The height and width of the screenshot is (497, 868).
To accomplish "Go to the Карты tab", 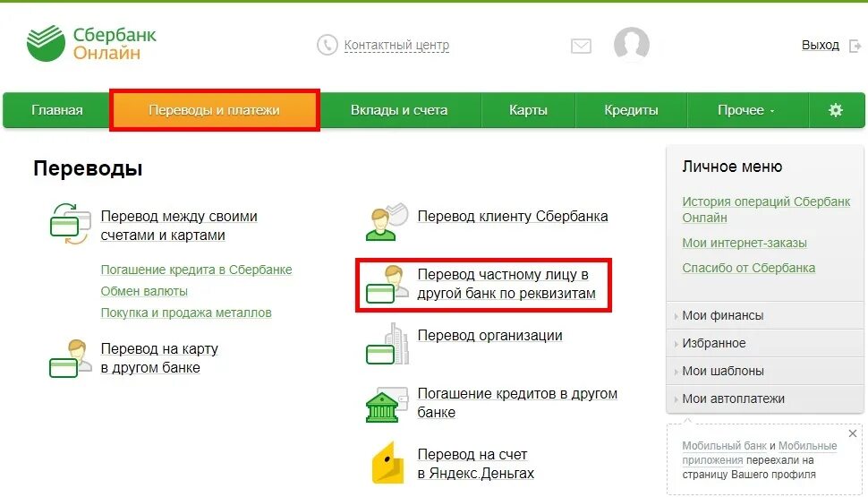I will (528, 110).
